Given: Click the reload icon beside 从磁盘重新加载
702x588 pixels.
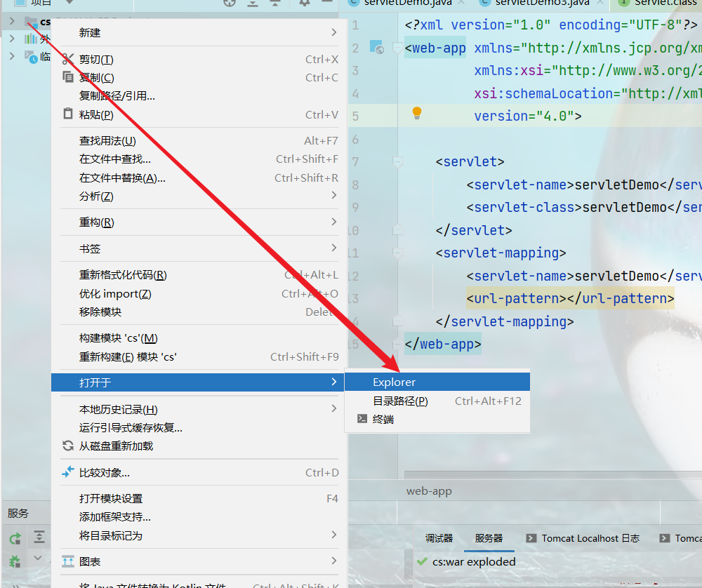Looking at the screenshot, I should 67,446.
